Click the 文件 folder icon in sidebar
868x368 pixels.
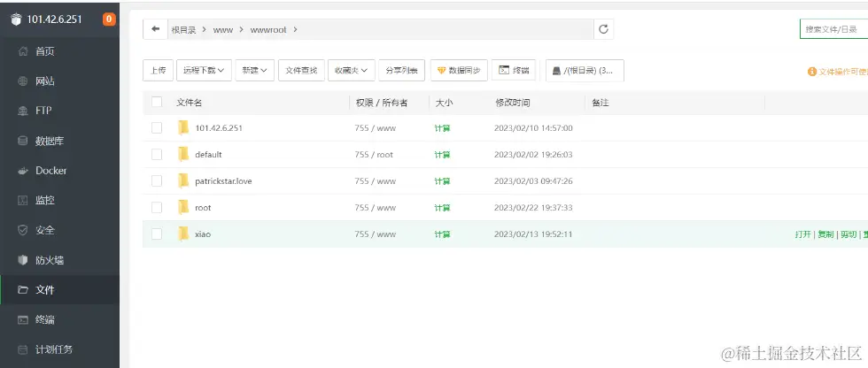[x=23, y=289]
